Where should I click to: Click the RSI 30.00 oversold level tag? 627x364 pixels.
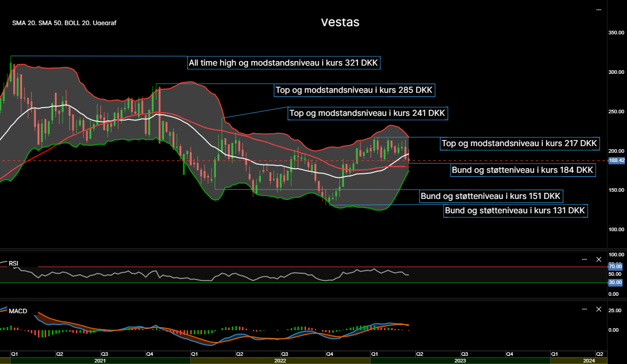pyautogui.click(x=615, y=282)
